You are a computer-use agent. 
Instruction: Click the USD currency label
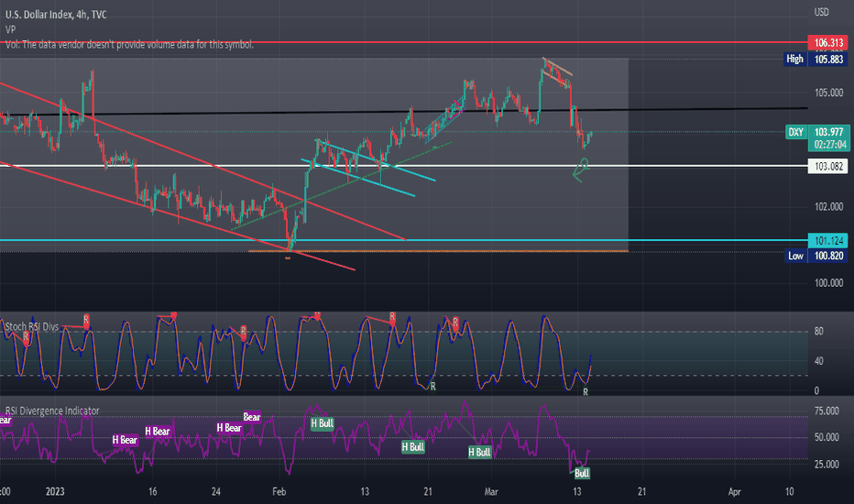coord(821,12)
